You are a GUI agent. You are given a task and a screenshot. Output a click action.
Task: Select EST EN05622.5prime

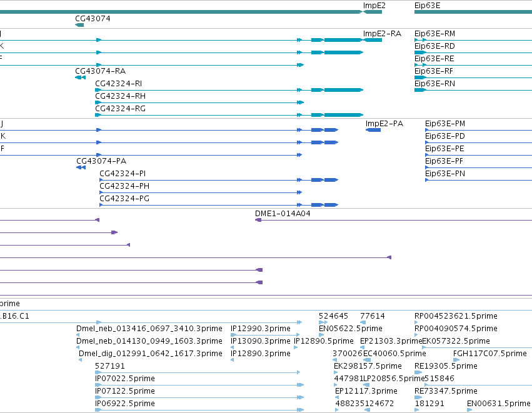[x=351, y=329]
